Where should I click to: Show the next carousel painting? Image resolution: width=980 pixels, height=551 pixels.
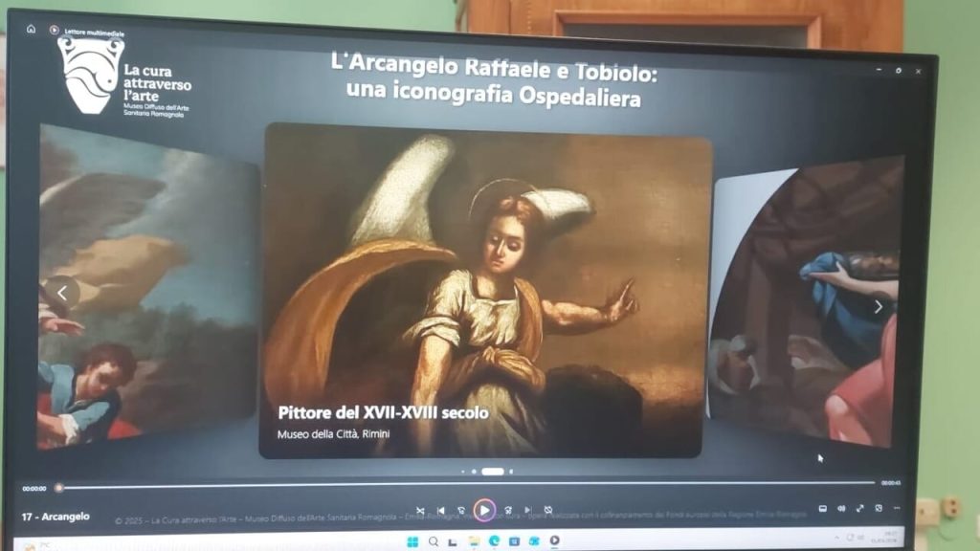pos(879,307)
